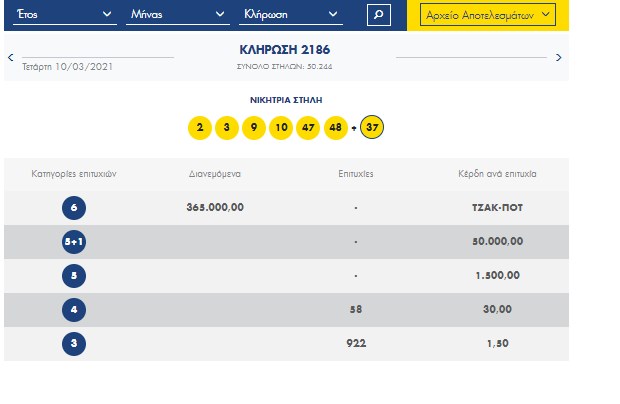The image size is (620, 404).
Task: Go to next draw with right arrow
Action: tap(558, 58)
